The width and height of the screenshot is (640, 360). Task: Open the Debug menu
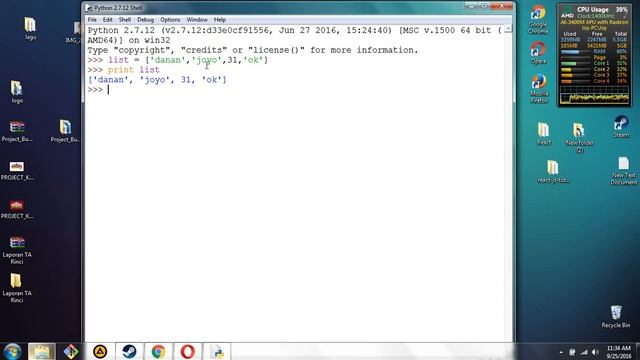(145, 20)
